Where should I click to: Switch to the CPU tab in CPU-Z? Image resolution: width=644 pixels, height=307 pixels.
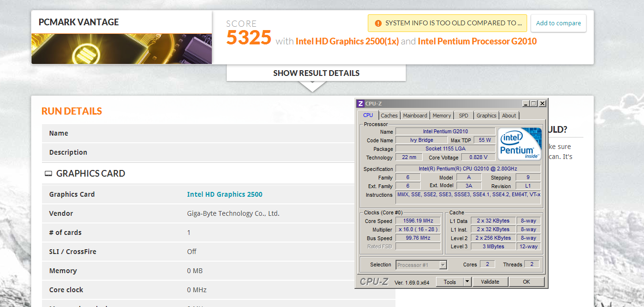tap(368, 115)
